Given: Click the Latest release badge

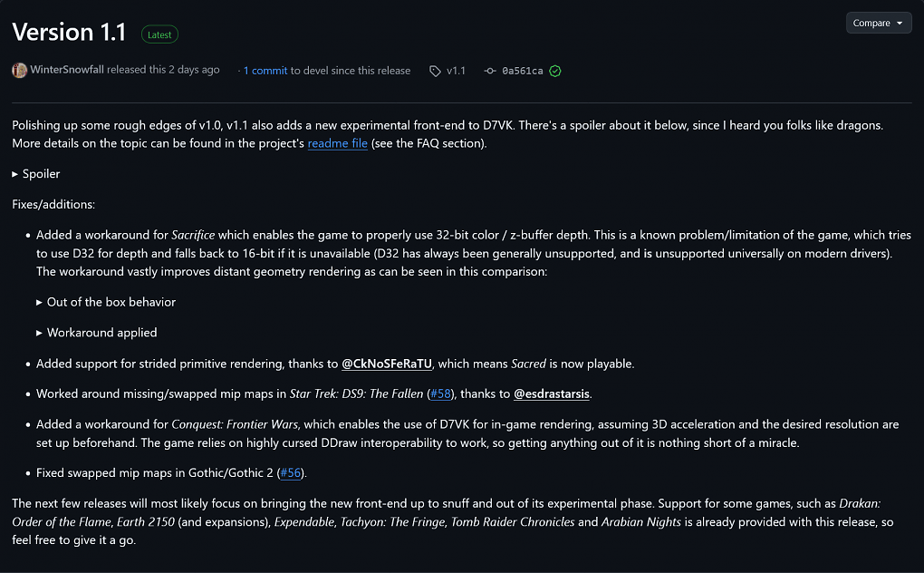Looking at the screenshot, I should coord(159,34).
